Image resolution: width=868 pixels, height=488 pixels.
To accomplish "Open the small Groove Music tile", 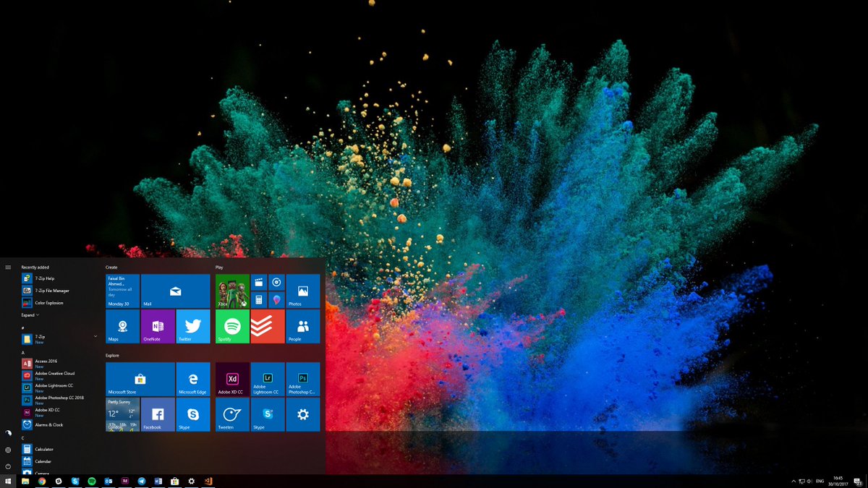I will (276, 282).
